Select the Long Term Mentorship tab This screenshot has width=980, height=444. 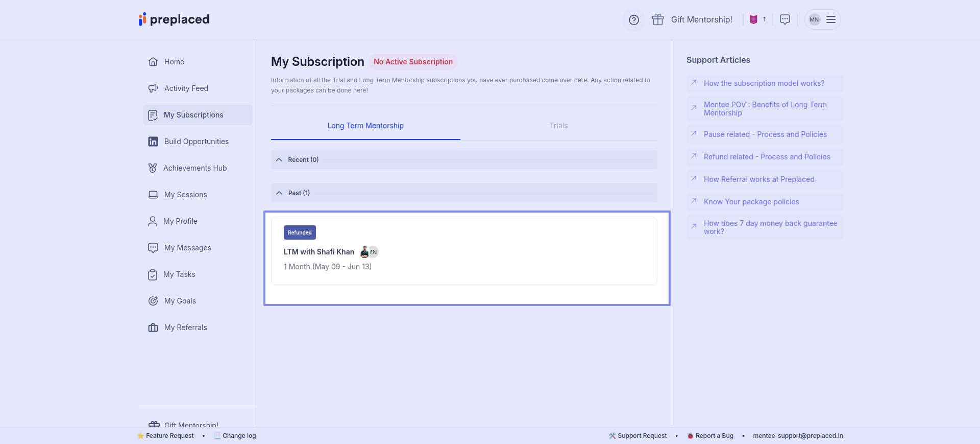click(x=365, y=126)
